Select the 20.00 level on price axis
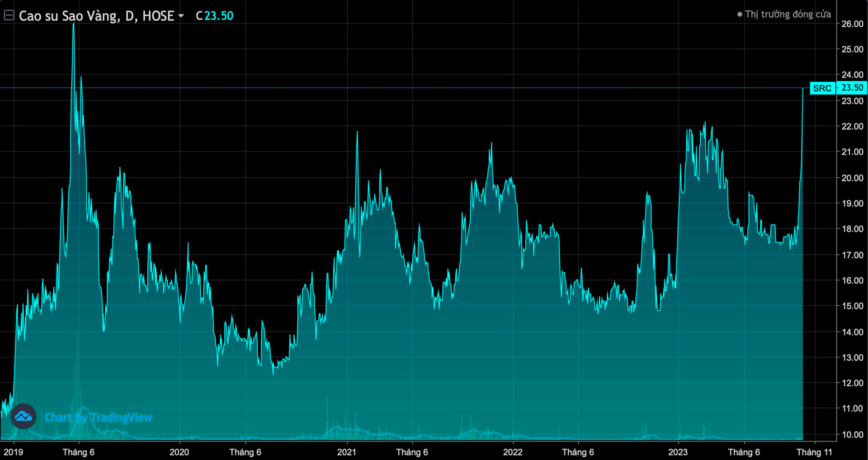868x460 pixels. coord(852,178)
